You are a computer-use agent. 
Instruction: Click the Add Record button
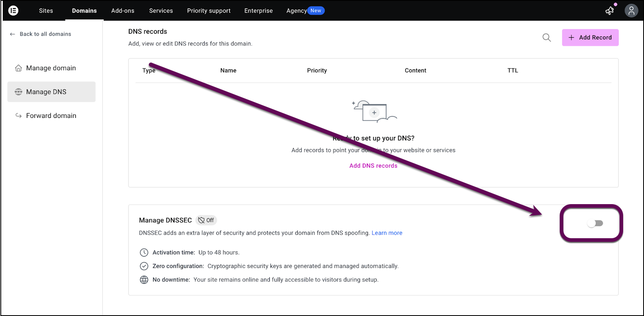tap(590, 37)
